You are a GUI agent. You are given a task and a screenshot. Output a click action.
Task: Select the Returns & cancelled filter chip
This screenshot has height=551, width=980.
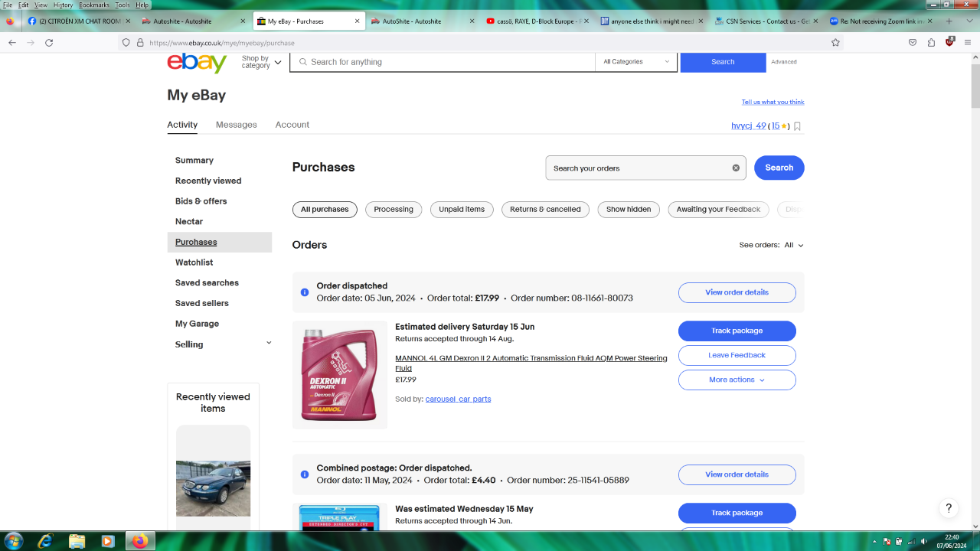(545, 210)
